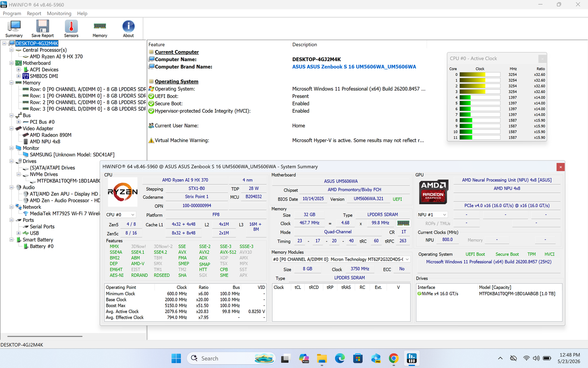Click the Memory toolbar icon
This screenshot has height=368, width=588.
[x=100, y=29]
